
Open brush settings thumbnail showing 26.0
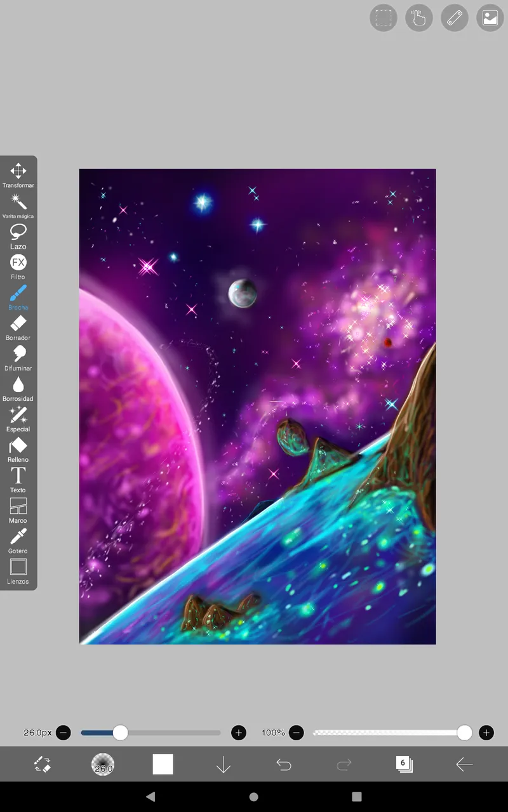(103, 764)
